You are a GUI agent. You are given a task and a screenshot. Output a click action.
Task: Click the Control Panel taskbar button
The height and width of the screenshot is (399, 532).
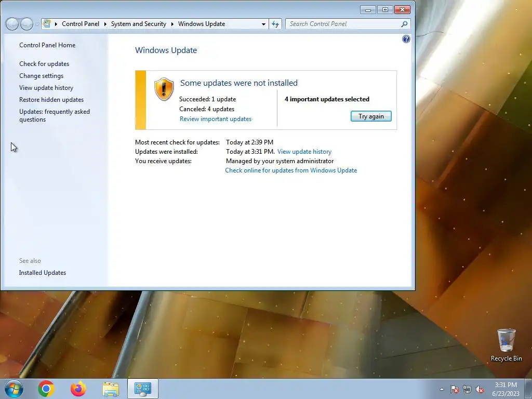[x=143, y=389]
